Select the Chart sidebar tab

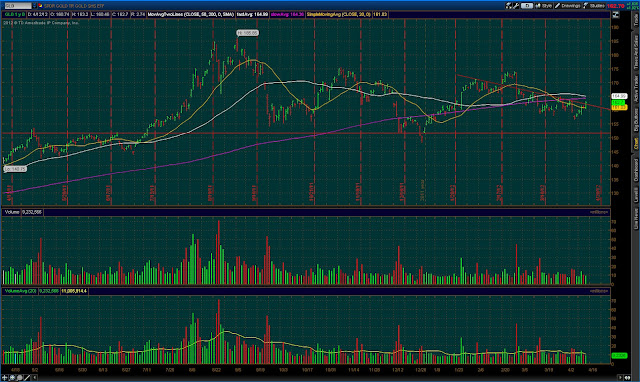point(636,143)
